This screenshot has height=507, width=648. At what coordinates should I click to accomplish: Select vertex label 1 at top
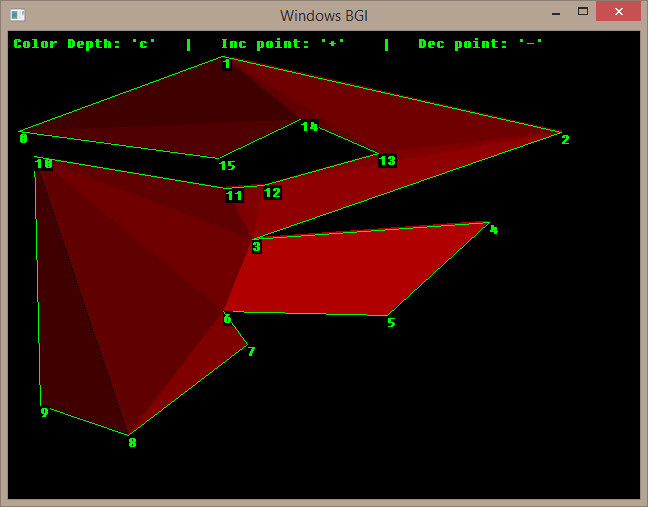(227, 65)
